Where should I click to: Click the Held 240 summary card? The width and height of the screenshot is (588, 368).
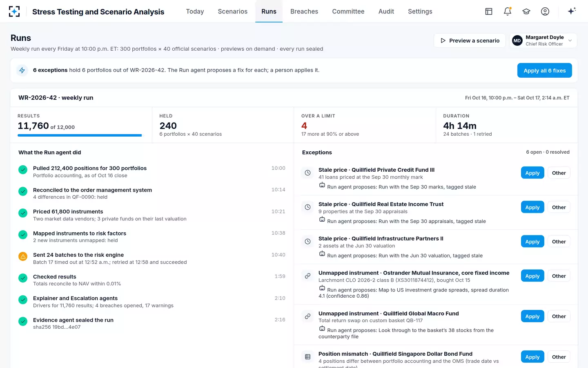(223, 125)
